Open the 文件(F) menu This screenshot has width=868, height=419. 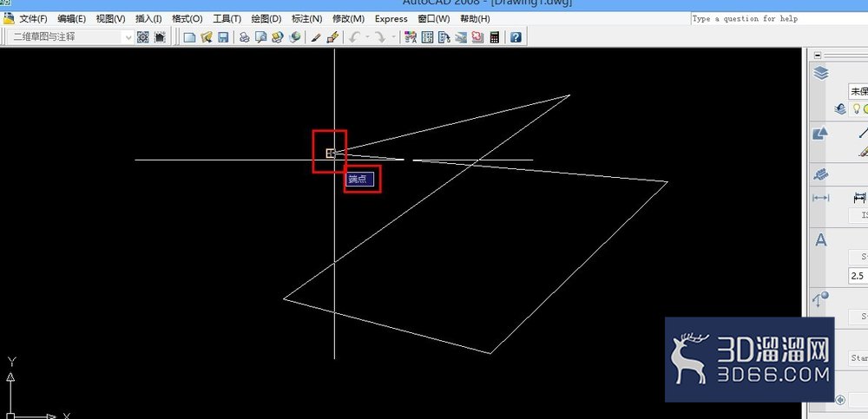click(33, 19)
